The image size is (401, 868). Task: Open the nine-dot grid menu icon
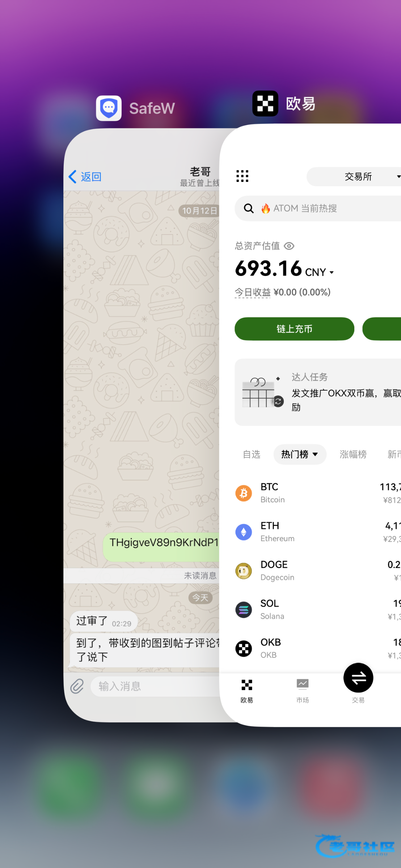pos(242,176)
